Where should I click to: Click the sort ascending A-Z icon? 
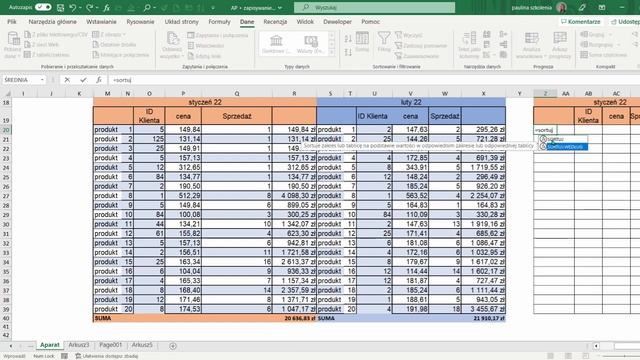click(348, 39)
